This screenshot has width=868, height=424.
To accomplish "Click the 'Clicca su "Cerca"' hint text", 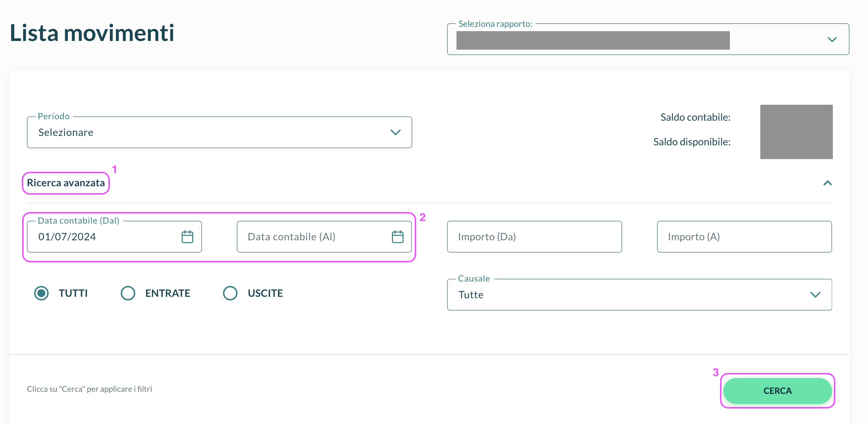I will point(90,389).
